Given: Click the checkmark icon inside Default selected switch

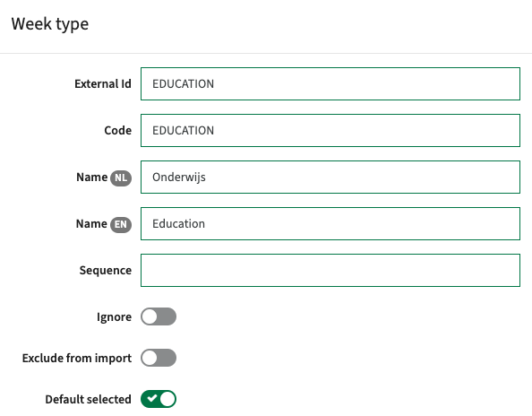Looking at the screenshot, I should (x=152, y=398).
